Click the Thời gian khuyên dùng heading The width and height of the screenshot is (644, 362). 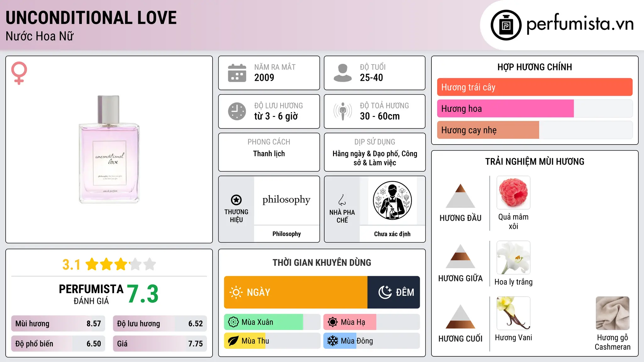point(322,262)
